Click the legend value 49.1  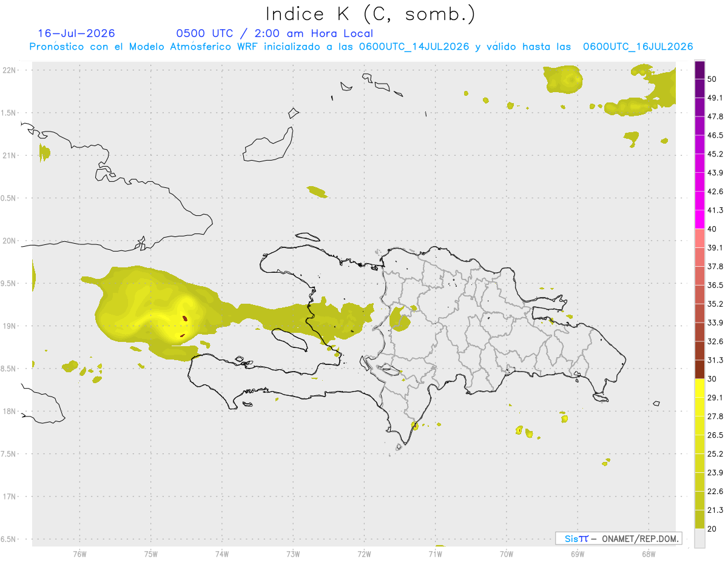[x=715, y=98]
